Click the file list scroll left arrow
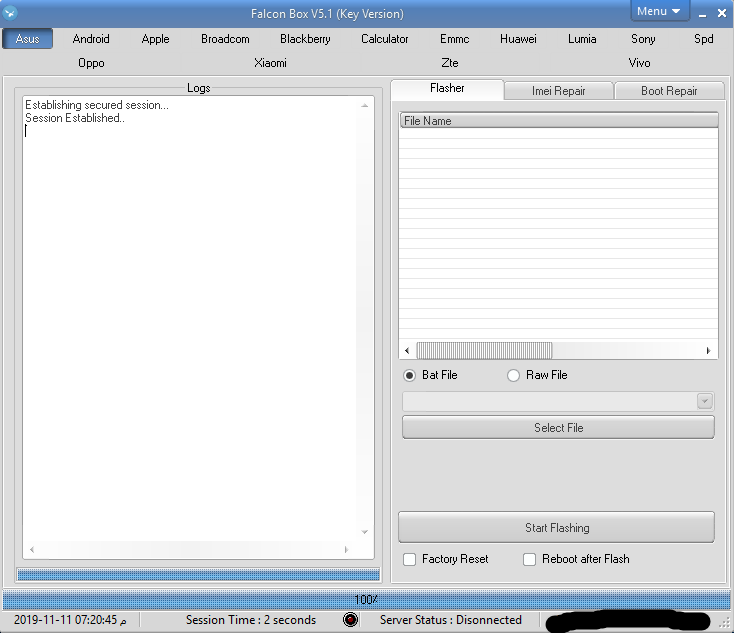 (x=407, y=350)
